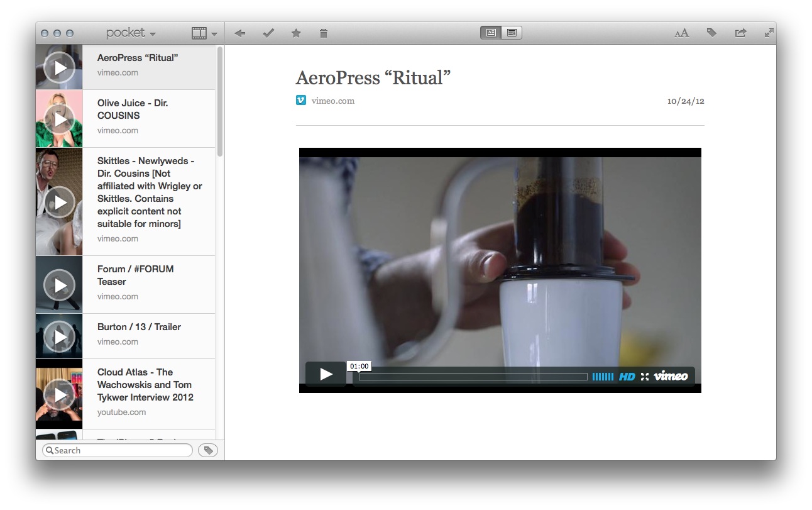Open Burton / 13 / Trailer item
The image size is (812, 510).
point(125,336)
